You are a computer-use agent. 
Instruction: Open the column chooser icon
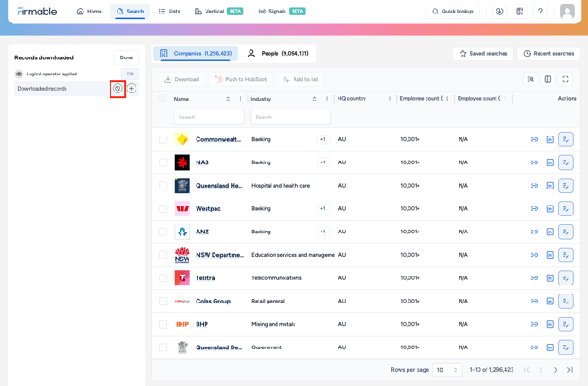tap(548, 79)
